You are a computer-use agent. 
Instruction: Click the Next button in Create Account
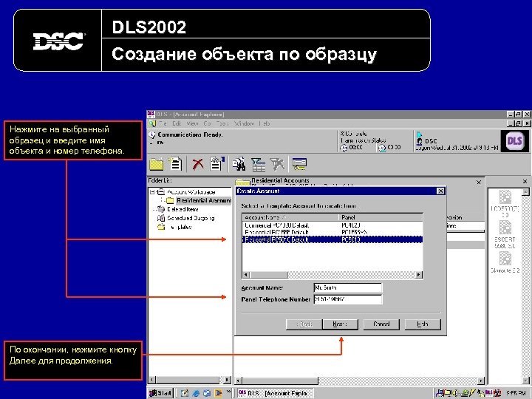click(x=340, y=324)
